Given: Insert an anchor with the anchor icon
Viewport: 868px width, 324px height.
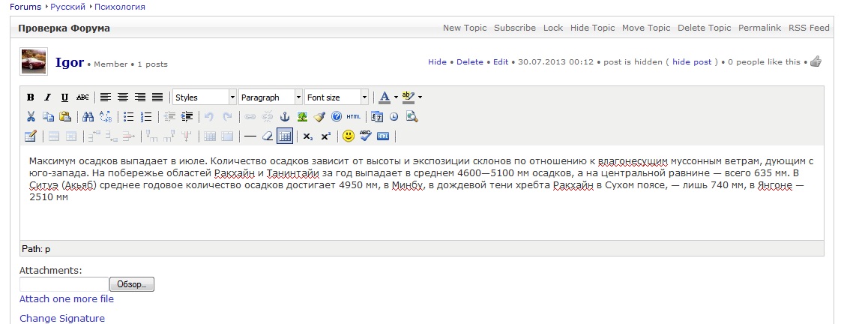Looking at the screenshot, I should tap(284, 117).
